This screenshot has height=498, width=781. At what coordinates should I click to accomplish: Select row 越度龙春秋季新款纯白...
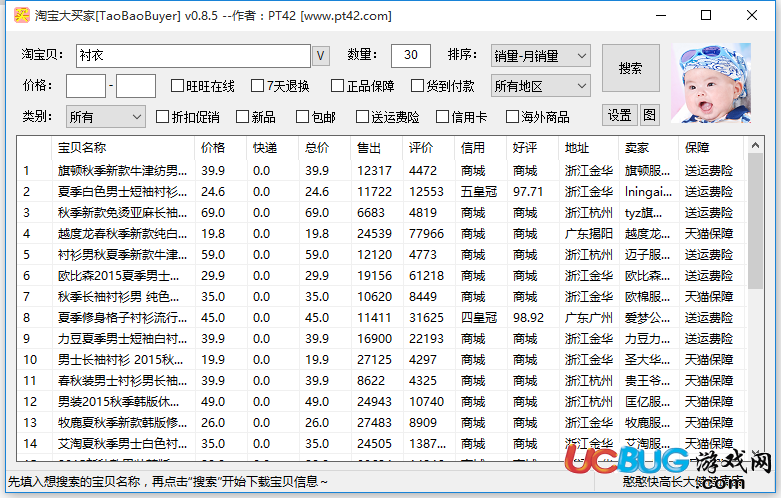click(381, 234)
